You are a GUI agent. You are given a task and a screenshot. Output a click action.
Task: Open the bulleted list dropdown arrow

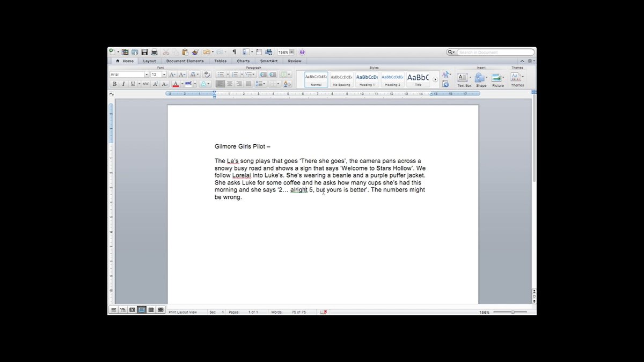click(228, 75)
